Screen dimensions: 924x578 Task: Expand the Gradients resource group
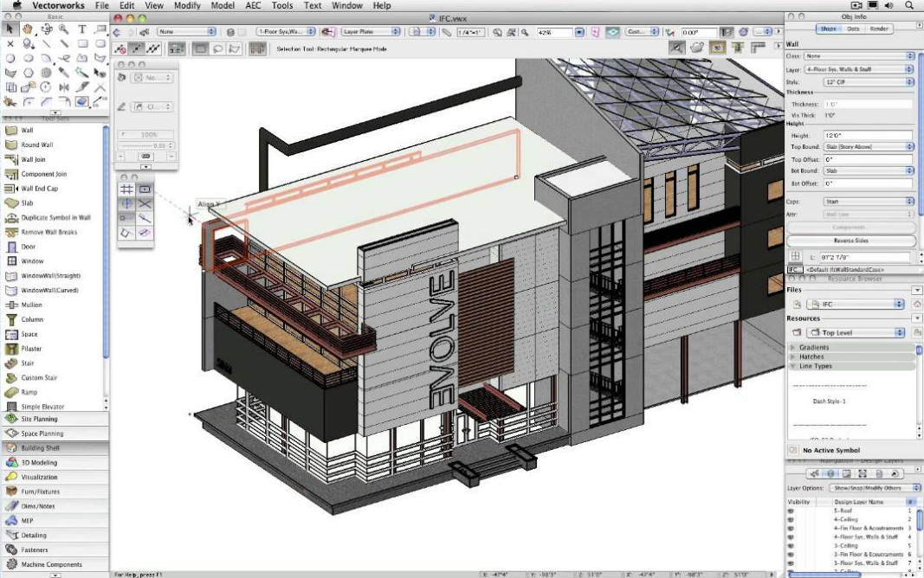[x=792, y=348]
